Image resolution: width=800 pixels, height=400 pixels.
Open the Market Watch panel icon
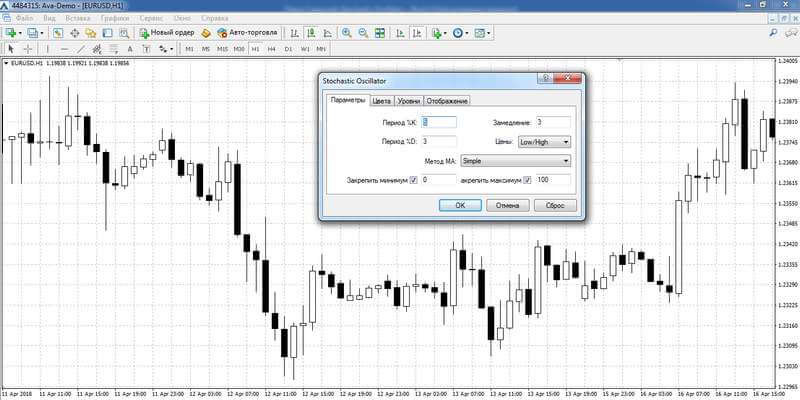pyautogui.click(x=58, y=33)
